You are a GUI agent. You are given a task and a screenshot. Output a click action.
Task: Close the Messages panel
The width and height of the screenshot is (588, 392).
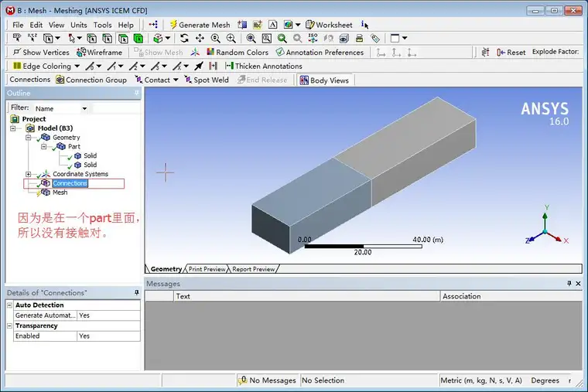[x=578, y=284]
